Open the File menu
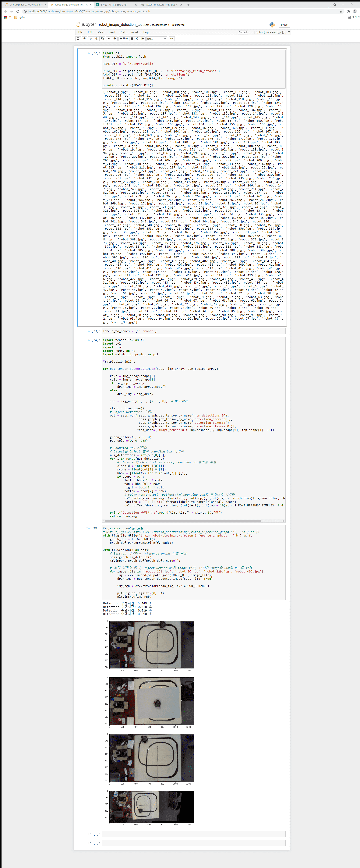This screenshot has width=360, height=868. (x=80, y=32)
